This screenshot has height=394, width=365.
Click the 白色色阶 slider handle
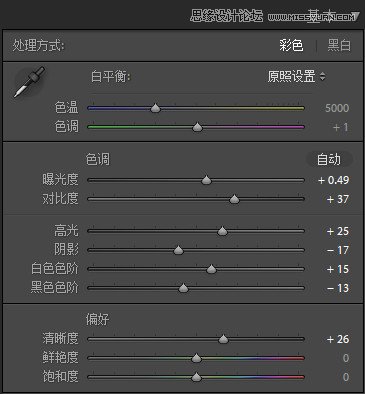(x=211, y=269)
